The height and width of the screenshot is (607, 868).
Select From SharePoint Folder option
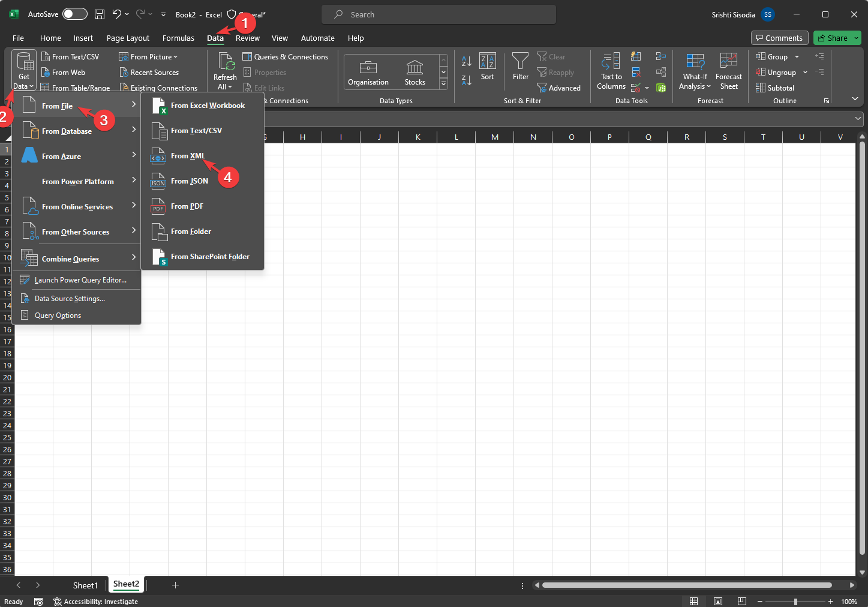(x=203, y=257)
